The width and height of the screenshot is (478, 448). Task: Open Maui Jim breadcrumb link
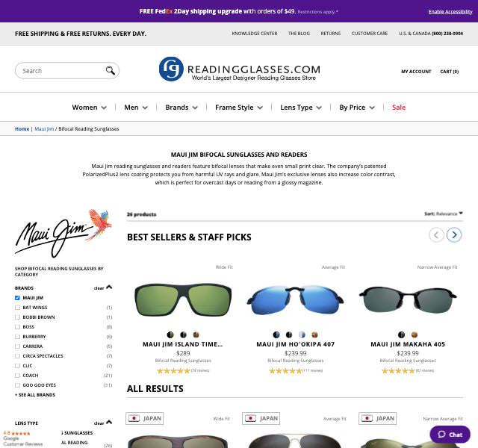click(x=44, y=129)
